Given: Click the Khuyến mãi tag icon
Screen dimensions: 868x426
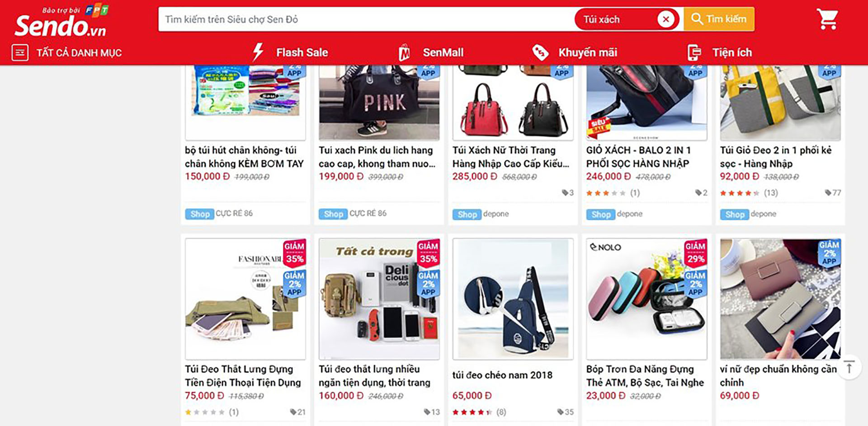Looking at the screenshot, I should [540, 52].
